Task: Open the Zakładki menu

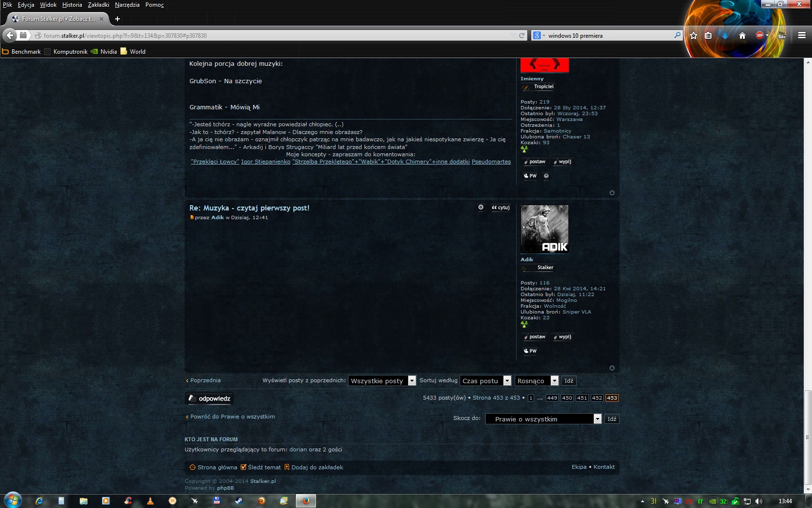Action: coord(99,5)
